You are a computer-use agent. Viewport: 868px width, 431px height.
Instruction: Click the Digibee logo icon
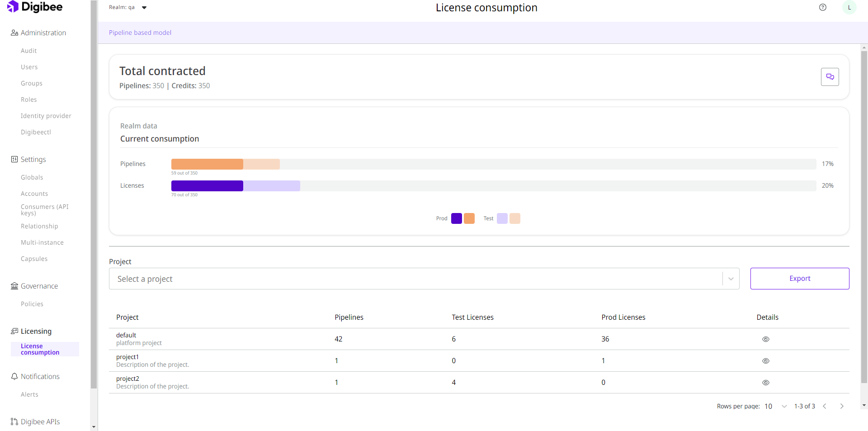(x=13, y=7)
